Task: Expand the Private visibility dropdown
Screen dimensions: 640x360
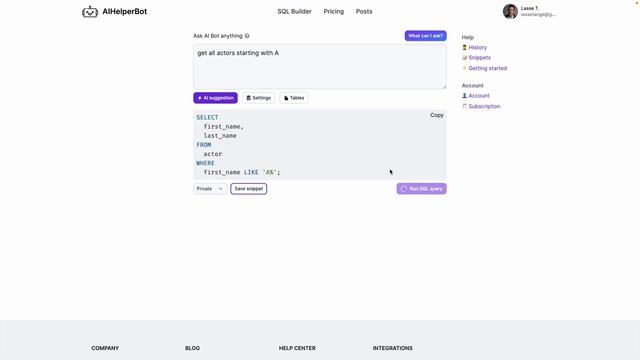Action: (210, 189)
